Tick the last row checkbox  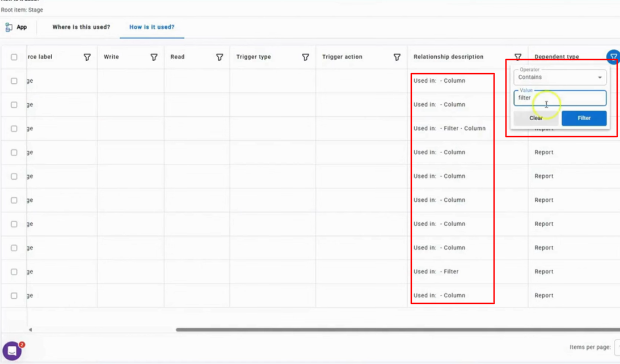tap(14, 295)
